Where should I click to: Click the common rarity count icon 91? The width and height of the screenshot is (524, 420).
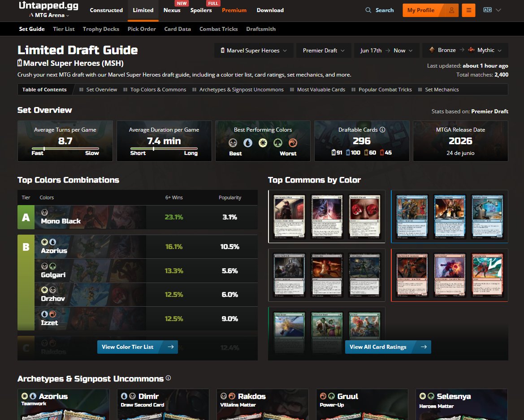click(333, 153)
